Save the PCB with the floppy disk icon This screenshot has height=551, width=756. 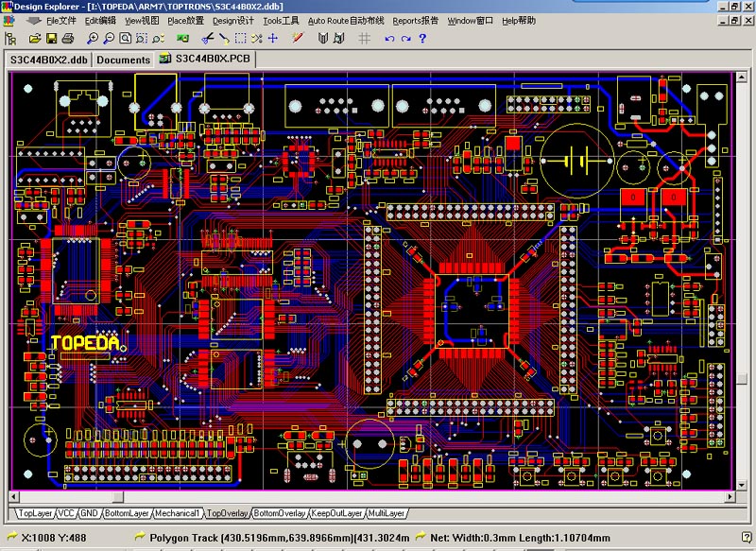pyautogui.click(x=52, y=39)
